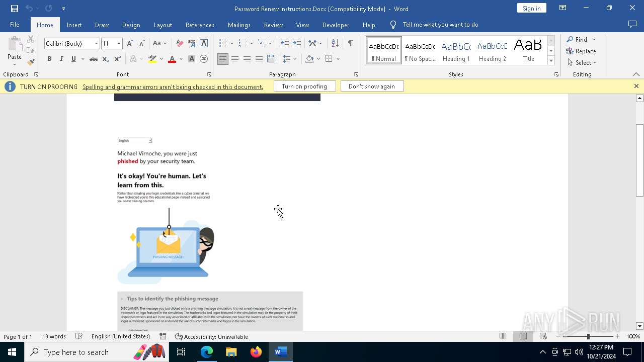Image resolution: width=644 pixels, height=362 pixels.
Task: Switch to the Review tab
Action: coord(273,25)
